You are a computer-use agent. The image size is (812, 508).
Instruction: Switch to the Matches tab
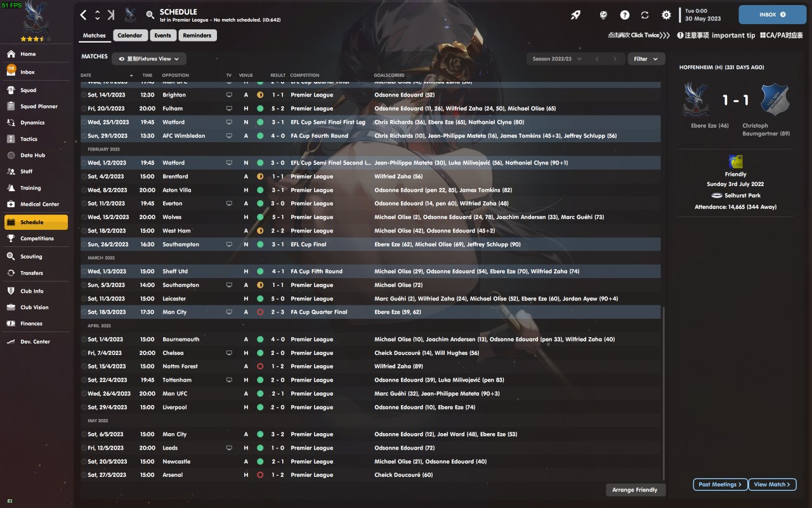(x=95, y=36)
